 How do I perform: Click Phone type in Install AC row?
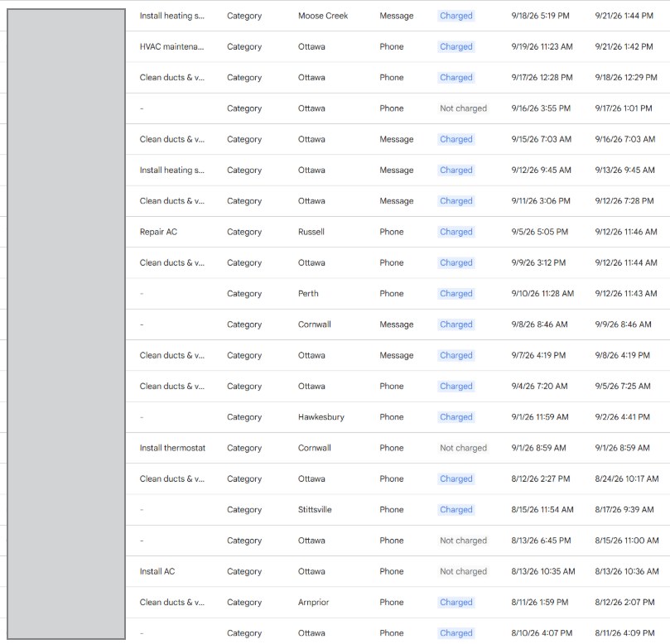pyautogui.click(x=392, y=571)
